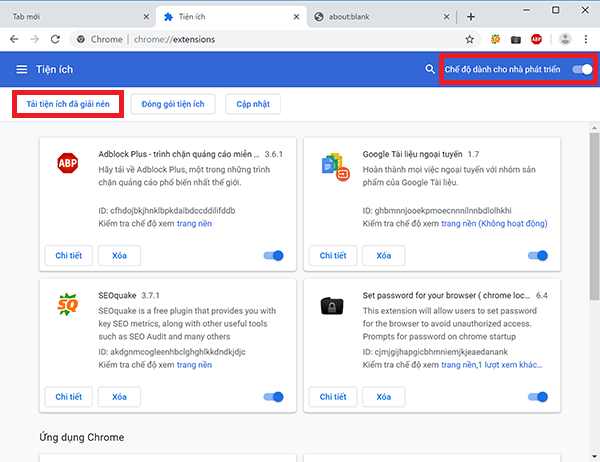Click the Chrome site info icon in address bar
This screenshot has height=462, width=600.
coord(81,39)
